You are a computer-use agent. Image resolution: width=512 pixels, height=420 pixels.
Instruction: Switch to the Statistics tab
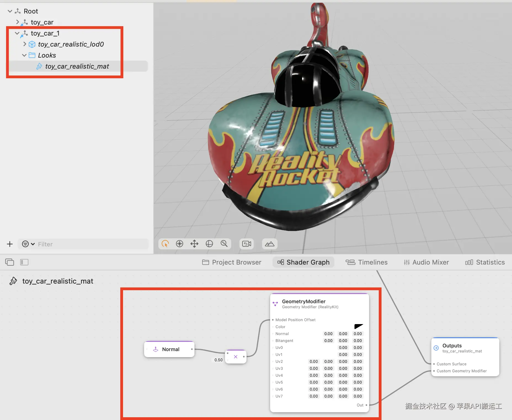(485, 262)
